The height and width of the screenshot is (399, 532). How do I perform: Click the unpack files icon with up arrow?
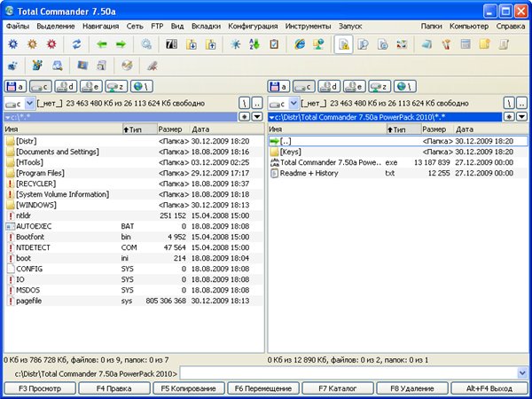(x=211, y=44)
